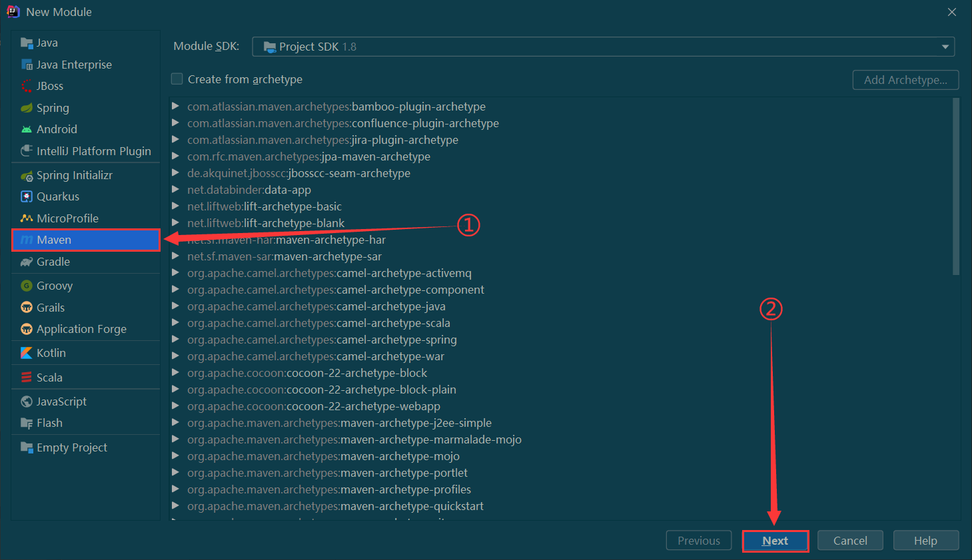The image size is (972, 560).
Task: Expand the maven-archetype-quickstart node
Action: click(175, 505)
